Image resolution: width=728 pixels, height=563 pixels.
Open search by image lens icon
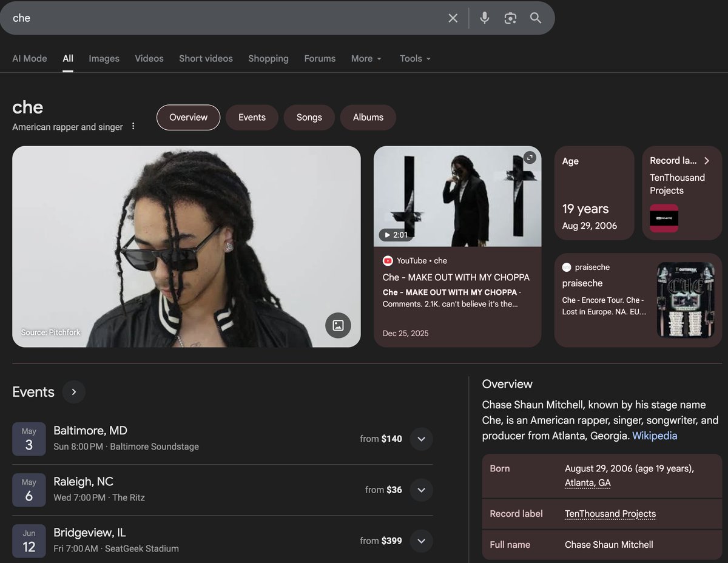coord(510,18)
